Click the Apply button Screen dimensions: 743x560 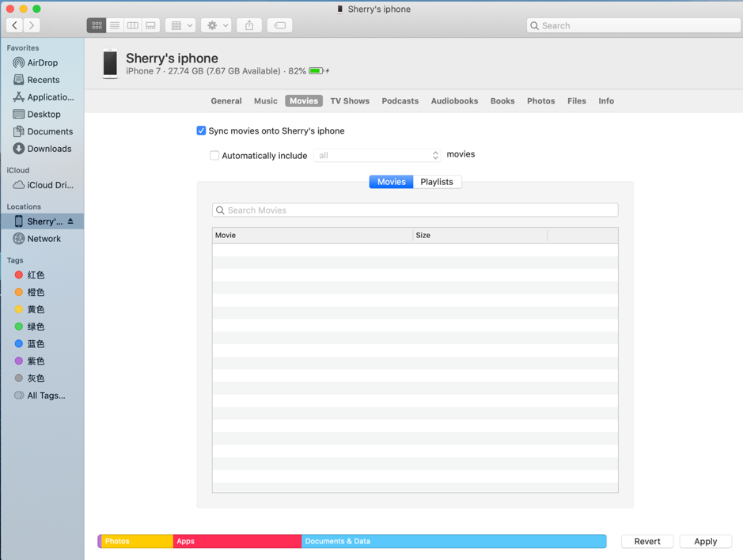705,541
